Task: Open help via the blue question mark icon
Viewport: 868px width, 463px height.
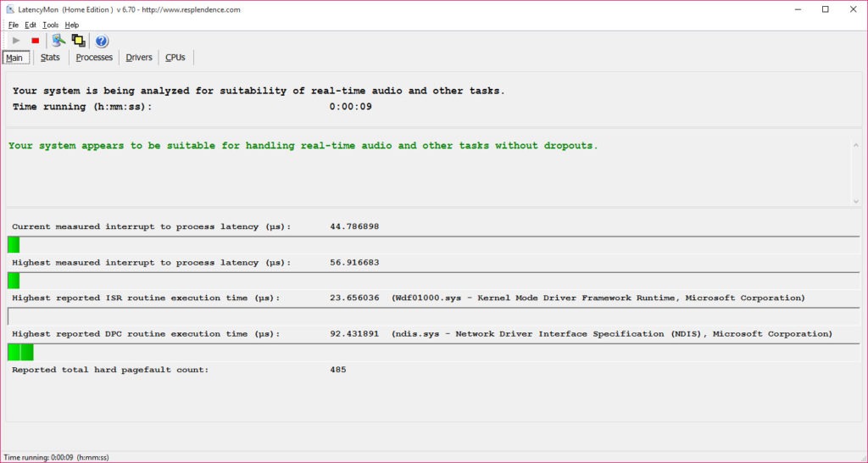Action: (102, 41)
